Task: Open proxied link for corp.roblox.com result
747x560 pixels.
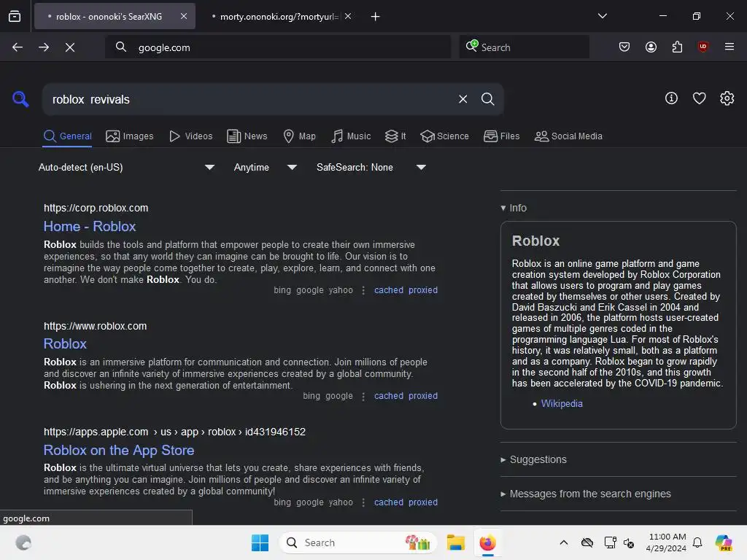Action: (x=423, y=290)
